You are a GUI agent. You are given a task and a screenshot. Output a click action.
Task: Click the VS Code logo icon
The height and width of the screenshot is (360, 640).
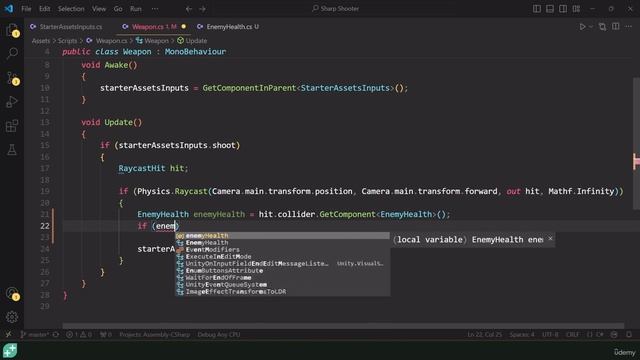[x=9, y=9]
